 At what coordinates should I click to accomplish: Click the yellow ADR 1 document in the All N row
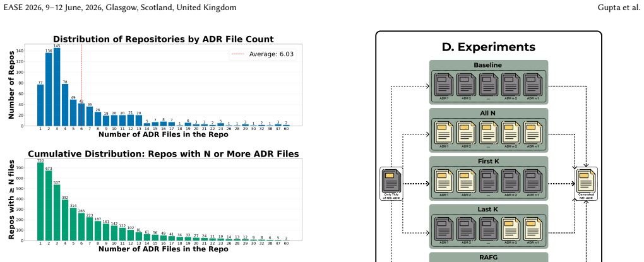tap(444, 133)
